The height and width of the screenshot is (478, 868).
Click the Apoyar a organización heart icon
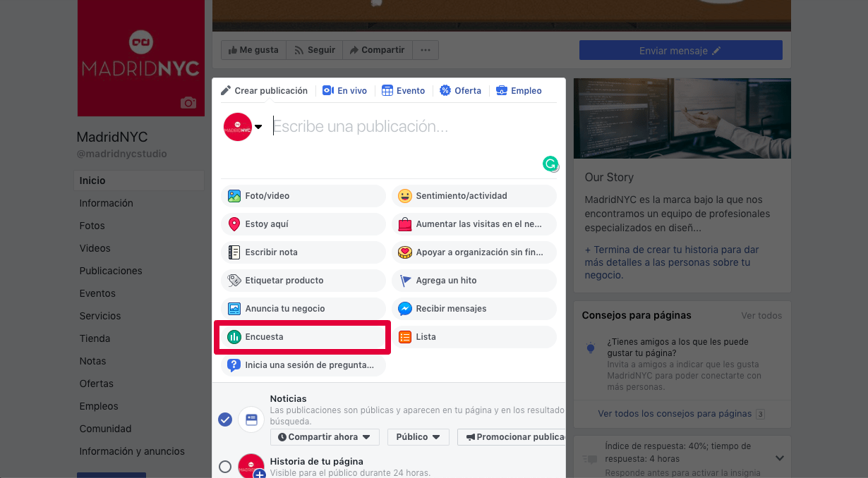(x=405, y=252)
